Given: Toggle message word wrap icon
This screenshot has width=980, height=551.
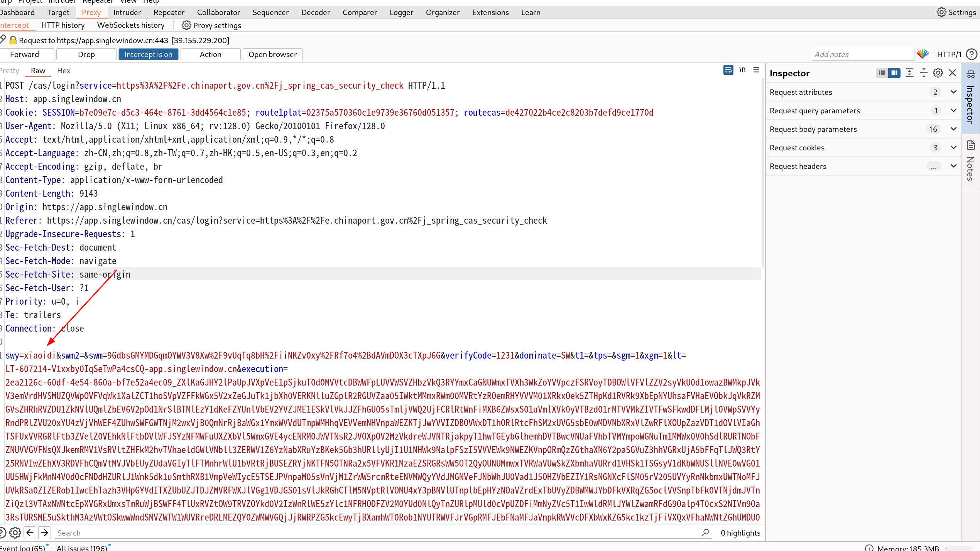Looking at the screenshot, I should pyautogui.click(x=728, y=70).
